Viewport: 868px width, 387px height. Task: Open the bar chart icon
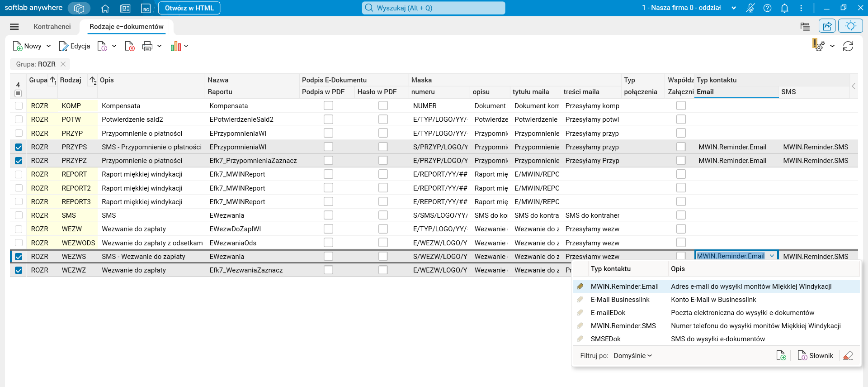pyautogui.click(x=176, y=46)
